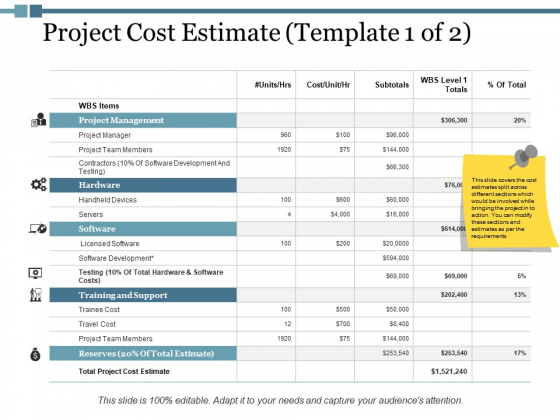
Task: Select the Testing (10% Of Total...) label
Action: coord(151,276)
